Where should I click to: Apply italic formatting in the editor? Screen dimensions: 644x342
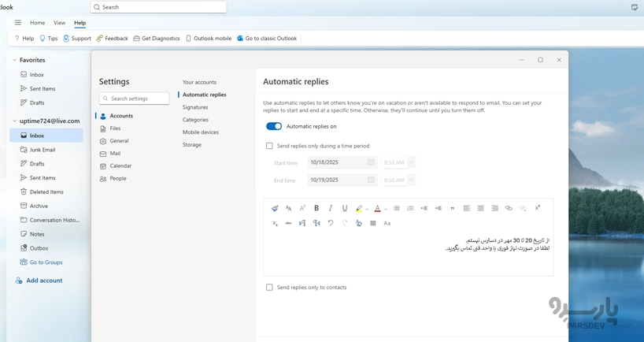click(x=331, y=208)
